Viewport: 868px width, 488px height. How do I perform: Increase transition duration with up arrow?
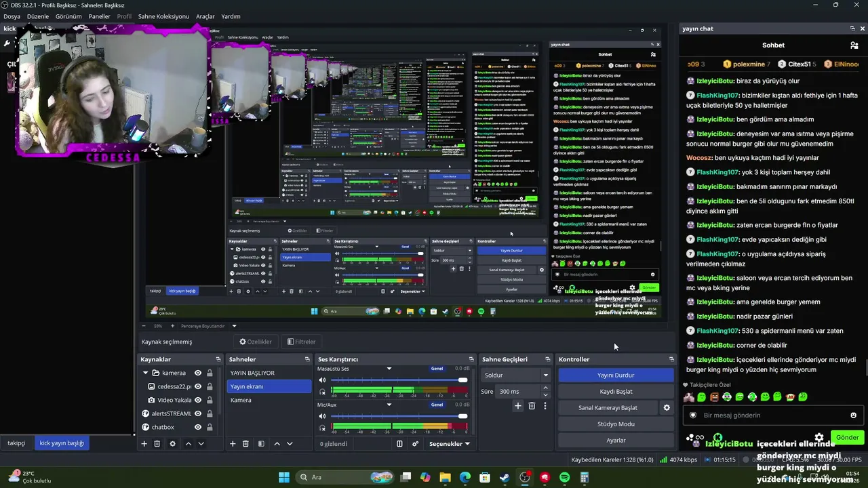coord(545,388)
